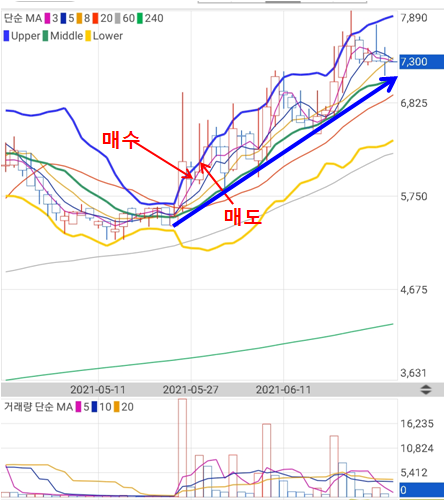Click the Middle band green legend swatch
Image resolution: width=445 pixels, height=501 pixels.
coord(45,36)
